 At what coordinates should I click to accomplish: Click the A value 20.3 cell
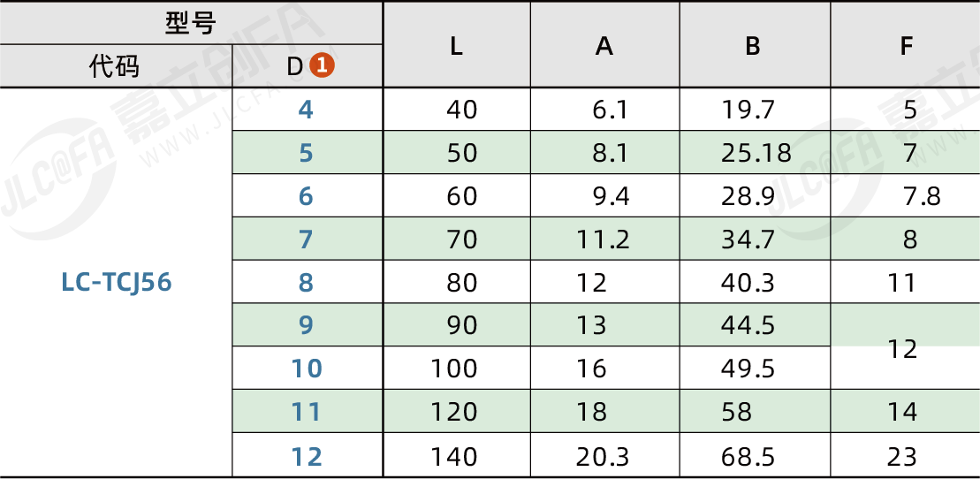(x=602, y=457)
